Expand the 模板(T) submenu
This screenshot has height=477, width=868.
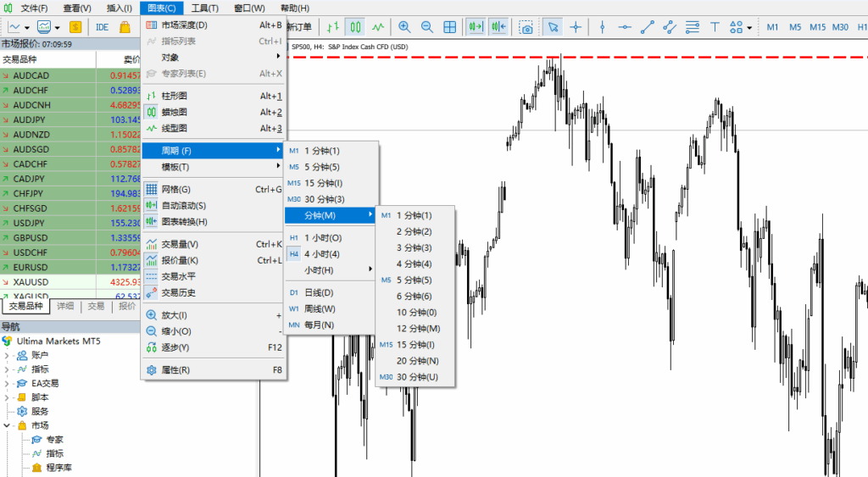[213, 167]
